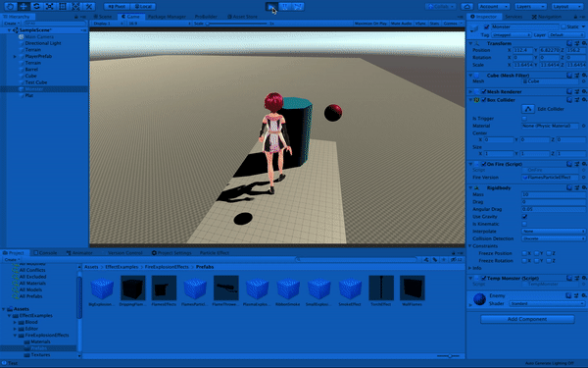Open the Navigation tab

click(547, 17)
